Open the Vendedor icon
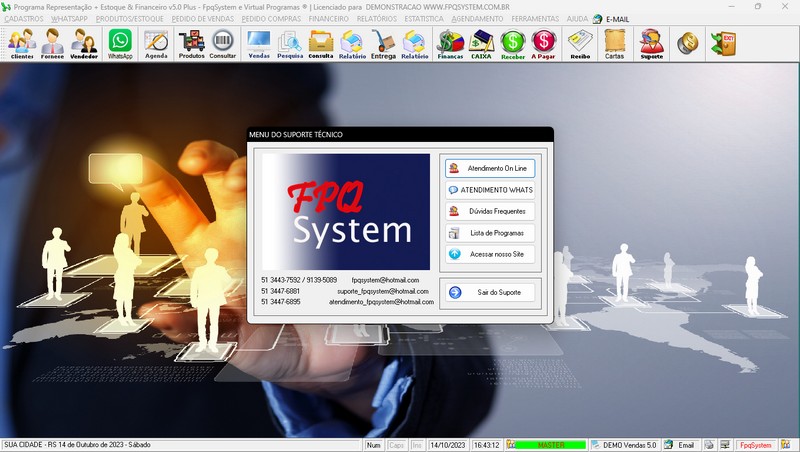This screenshot has height=452, width=800. [84, 44]
